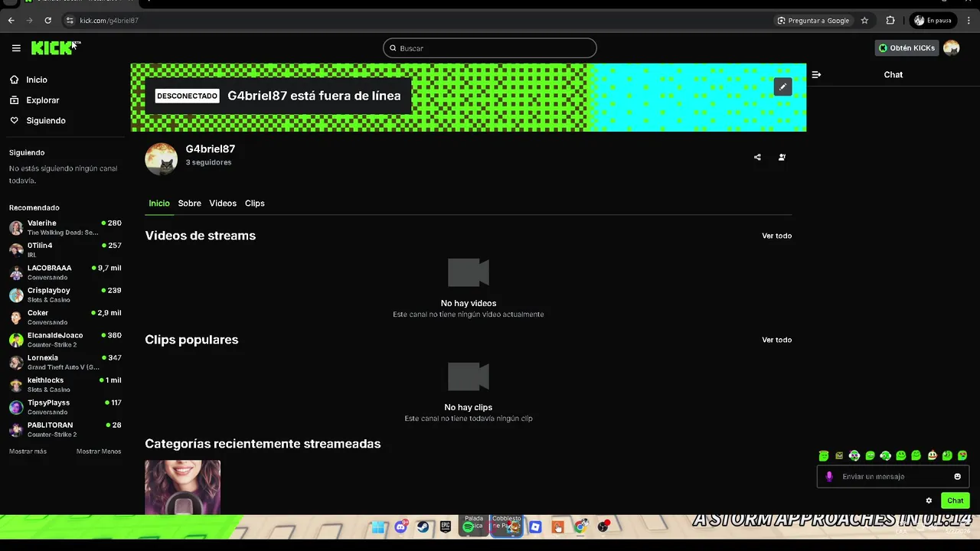Switch to the Sobre tab
The width and height of the screenshot is (980, 551).
coord(189,203)
